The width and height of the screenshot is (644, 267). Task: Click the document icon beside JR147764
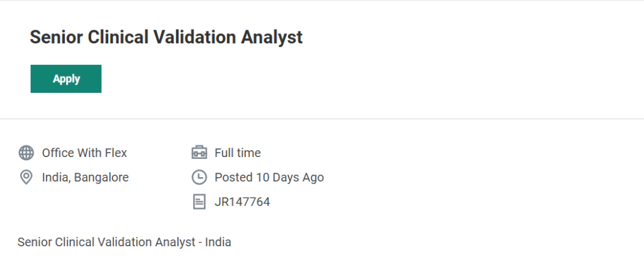tap(199, 202)
